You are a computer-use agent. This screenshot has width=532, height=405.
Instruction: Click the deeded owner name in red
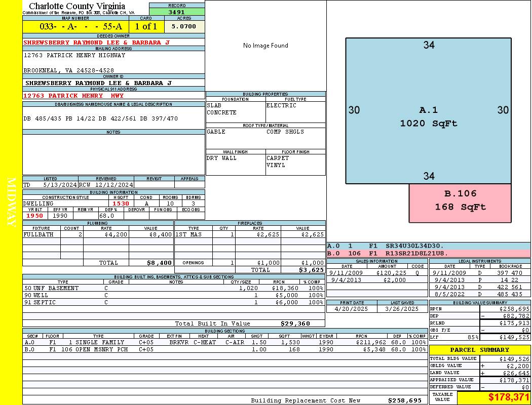(x=96, y=43)
